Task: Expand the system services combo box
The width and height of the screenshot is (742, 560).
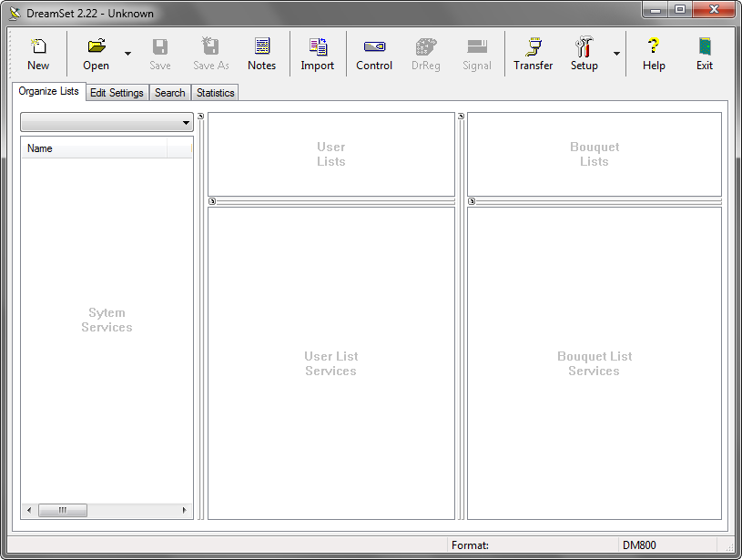Action: [186, 123]
